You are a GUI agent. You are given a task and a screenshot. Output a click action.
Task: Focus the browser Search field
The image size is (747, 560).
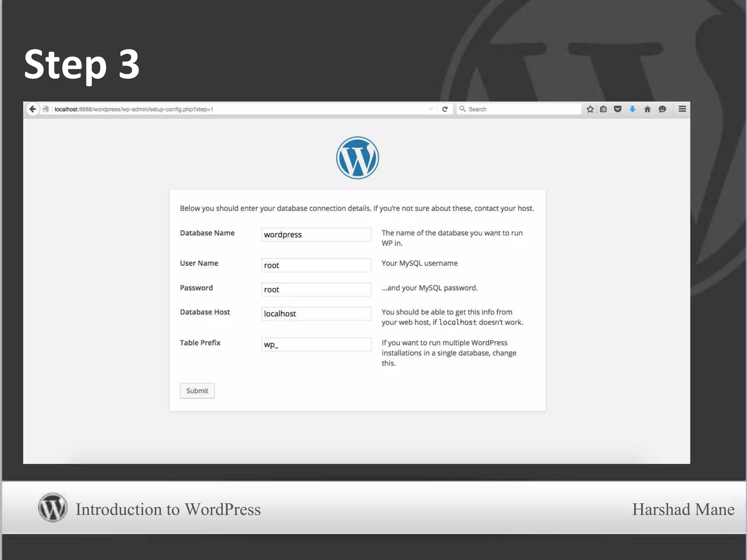coord(519,109)
